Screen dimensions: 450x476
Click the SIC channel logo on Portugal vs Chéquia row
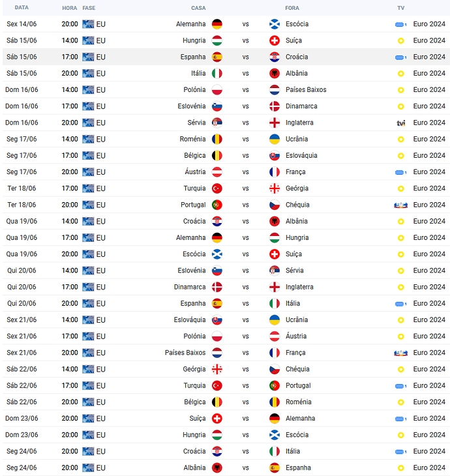click(400, 205)
